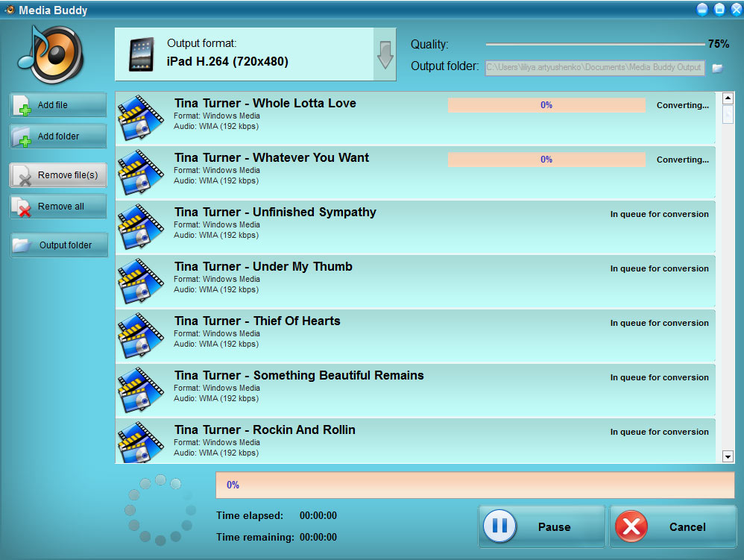Screen dimensions: 744x560
Task: Click the Time elapsed 00:00:00 value
Action: (x=318, y=516)
